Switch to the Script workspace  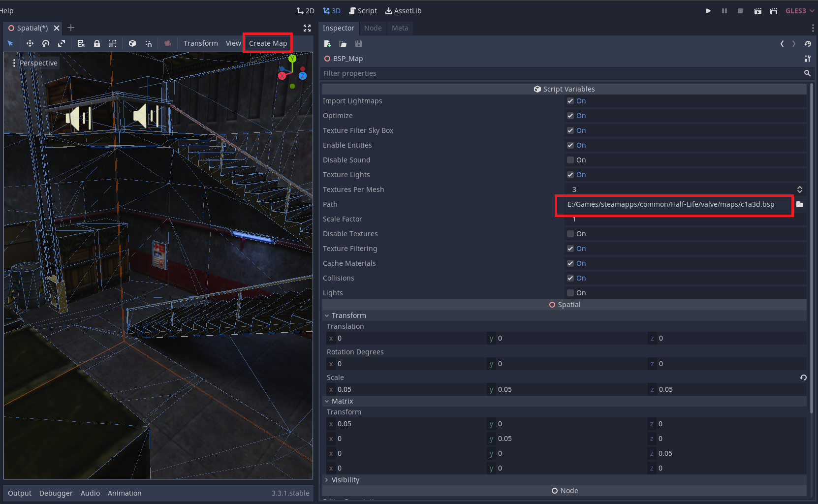point(363,11)
